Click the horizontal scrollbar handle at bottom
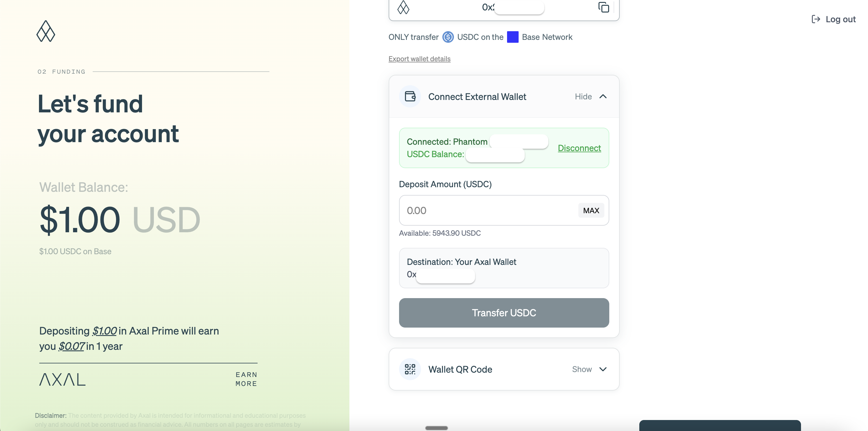 coord(436,428)
